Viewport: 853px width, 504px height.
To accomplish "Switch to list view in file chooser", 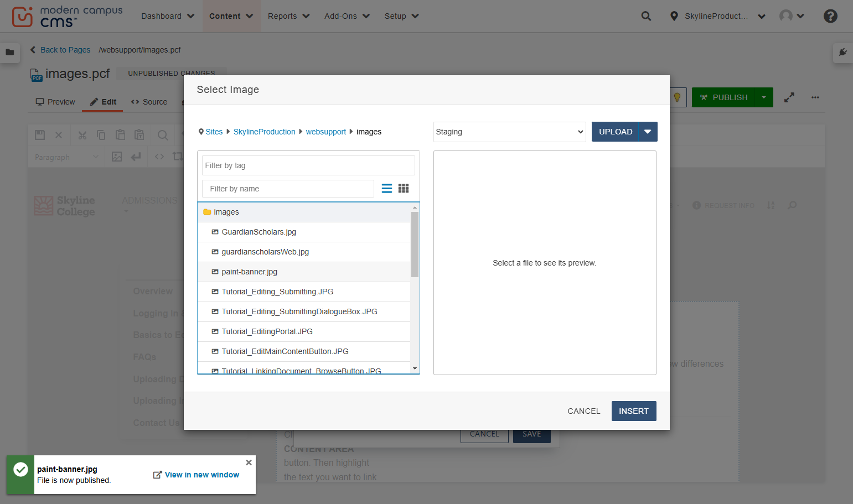I will click(387, 189).
